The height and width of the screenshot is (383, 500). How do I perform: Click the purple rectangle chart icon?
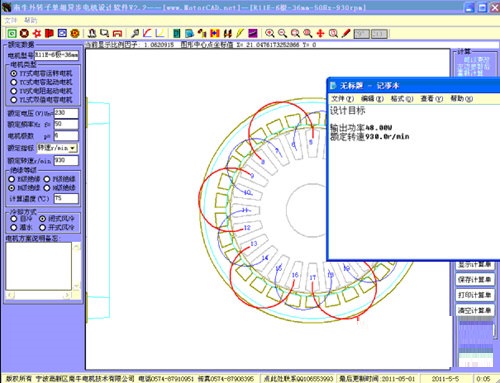click(253, 33)
